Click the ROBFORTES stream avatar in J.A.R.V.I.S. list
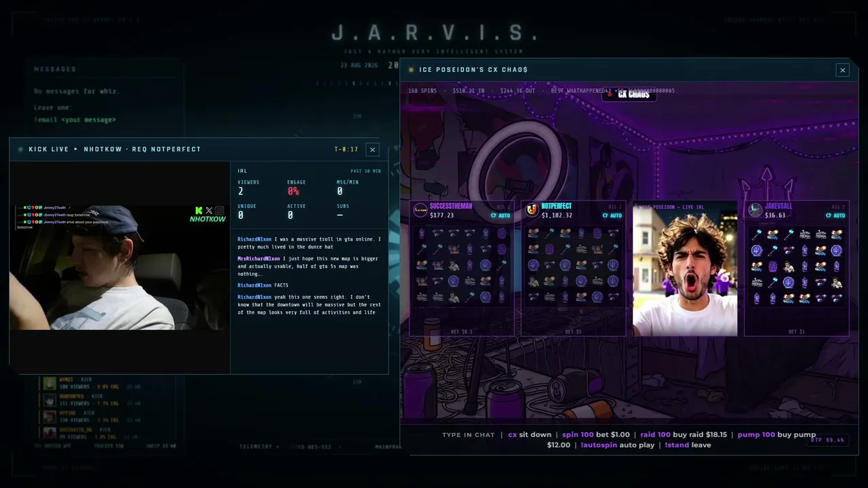This screenshot has height=488, width=868. coord(50,400)
